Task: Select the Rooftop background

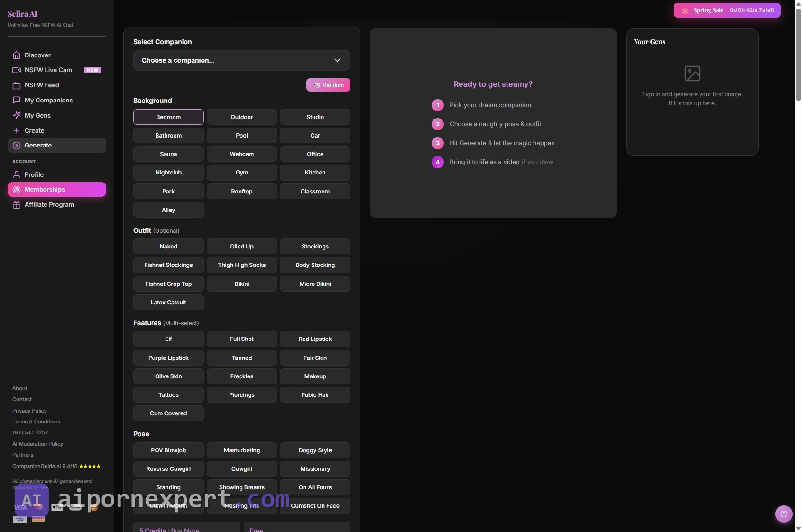Action: click(242, 192)
